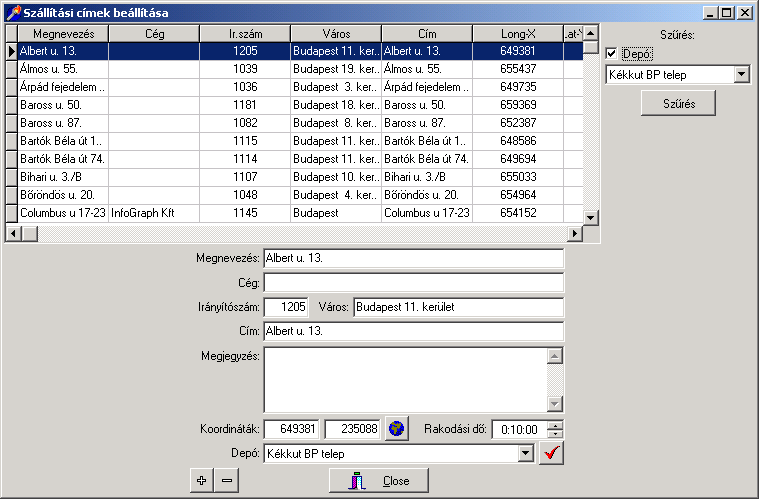759x499 pixels.
Task: Select the Columbus u 17-23 row
Action: click(63, 213)
